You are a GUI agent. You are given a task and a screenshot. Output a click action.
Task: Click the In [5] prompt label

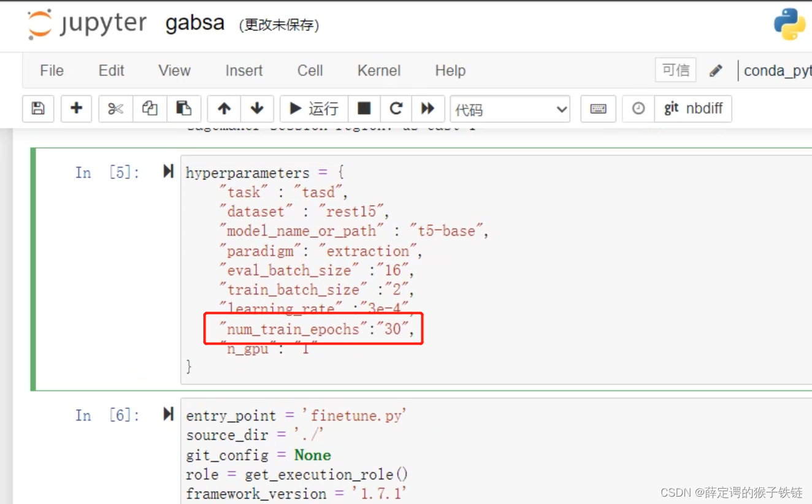coord(107,173)
